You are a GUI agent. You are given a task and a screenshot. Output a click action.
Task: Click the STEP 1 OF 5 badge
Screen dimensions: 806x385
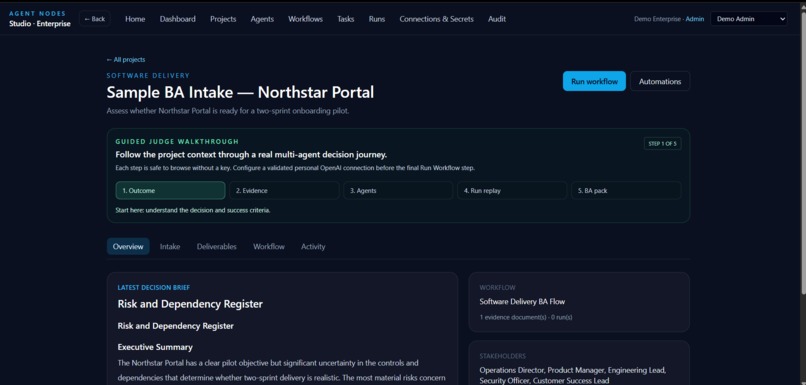coord(663,143)
